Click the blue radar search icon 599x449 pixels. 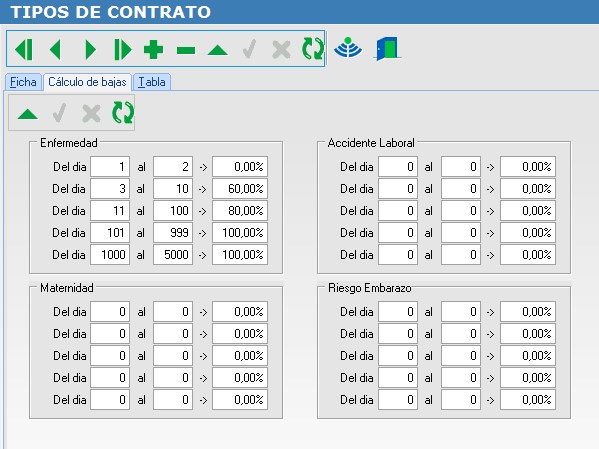(x=348, y=48)
